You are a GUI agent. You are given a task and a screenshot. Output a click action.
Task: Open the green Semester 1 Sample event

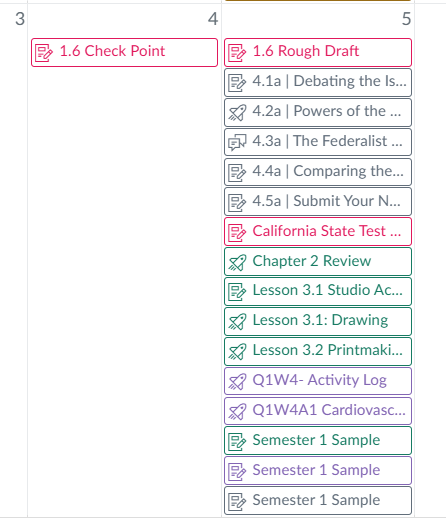pyautogui.click(x=318, y=441)
